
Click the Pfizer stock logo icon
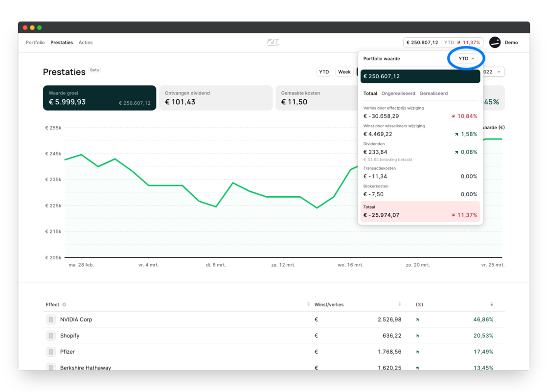point(50,352)
